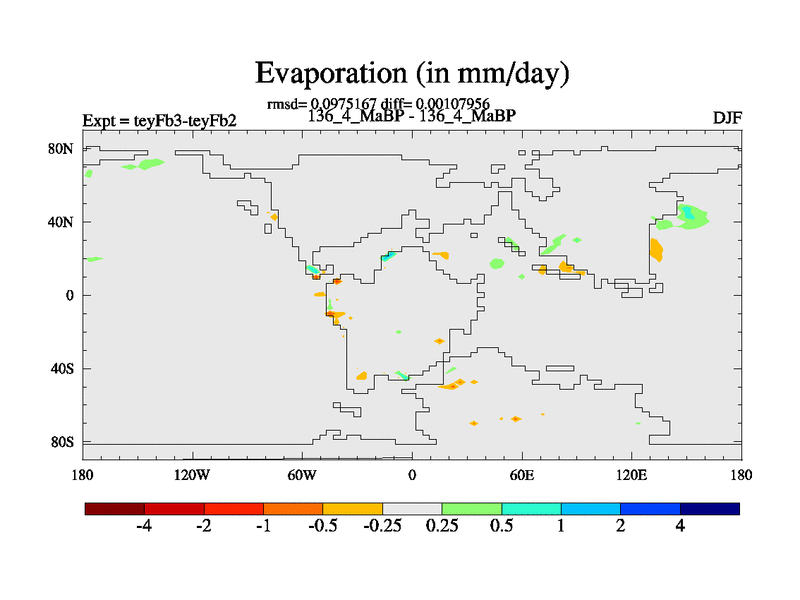Click the Expt = teyFb3-teyFb2 label
Screen dimensions: 800x600
159,121
